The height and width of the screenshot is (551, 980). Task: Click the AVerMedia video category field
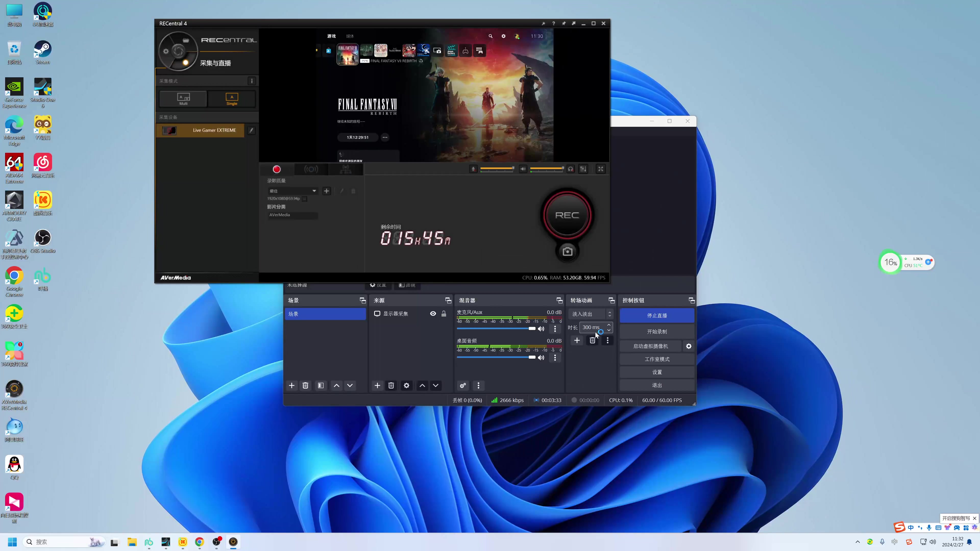tap(292, 215)
